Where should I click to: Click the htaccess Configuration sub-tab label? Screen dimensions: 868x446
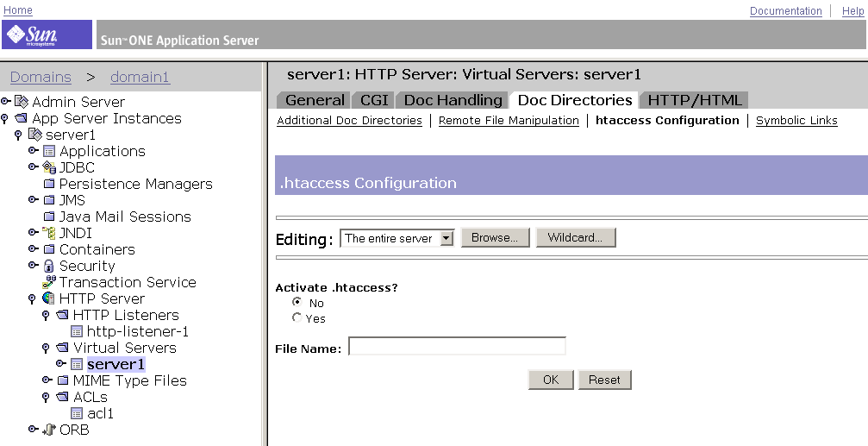coord(667,120)
